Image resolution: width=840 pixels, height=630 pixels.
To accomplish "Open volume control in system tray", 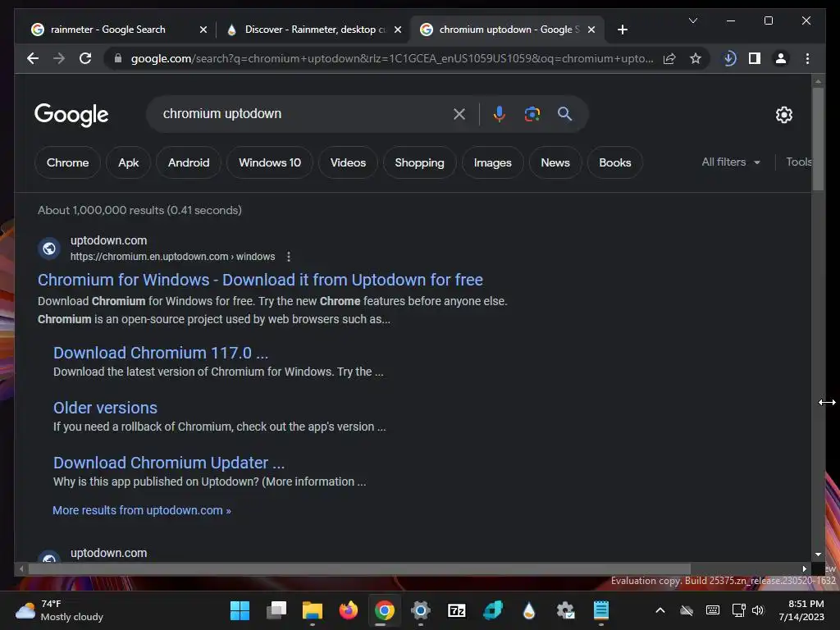I will click(757, 610).
